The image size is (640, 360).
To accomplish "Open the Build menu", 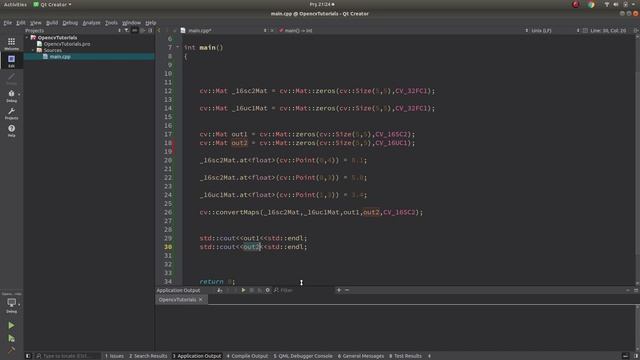I will [x=52, y=23].
